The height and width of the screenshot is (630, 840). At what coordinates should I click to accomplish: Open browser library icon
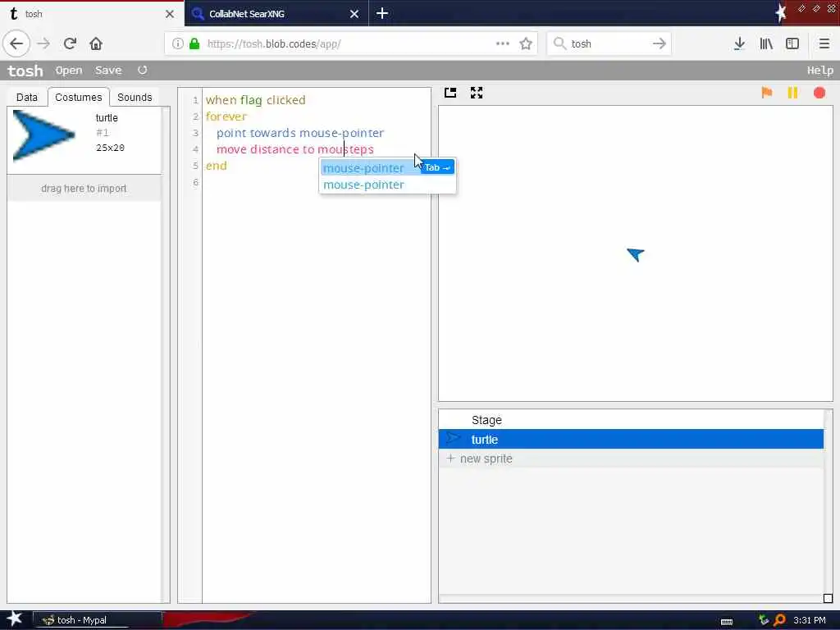coord(766,43)
